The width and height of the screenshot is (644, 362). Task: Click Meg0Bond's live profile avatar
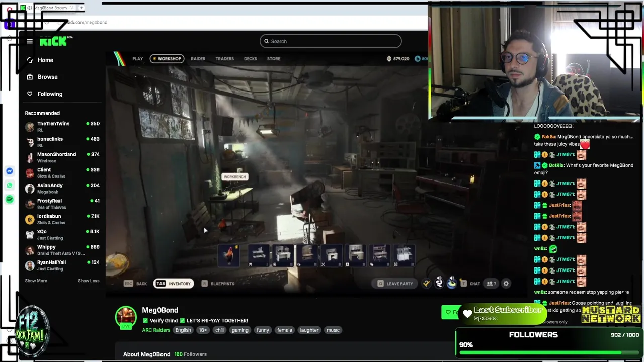pos(126,317)
